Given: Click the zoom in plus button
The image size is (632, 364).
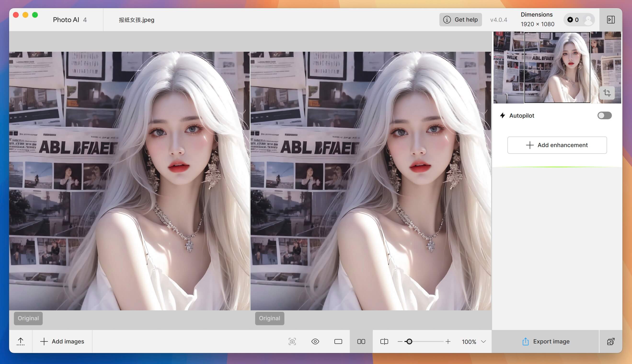Looking at the screenshot, I should (x=448, y=341).
